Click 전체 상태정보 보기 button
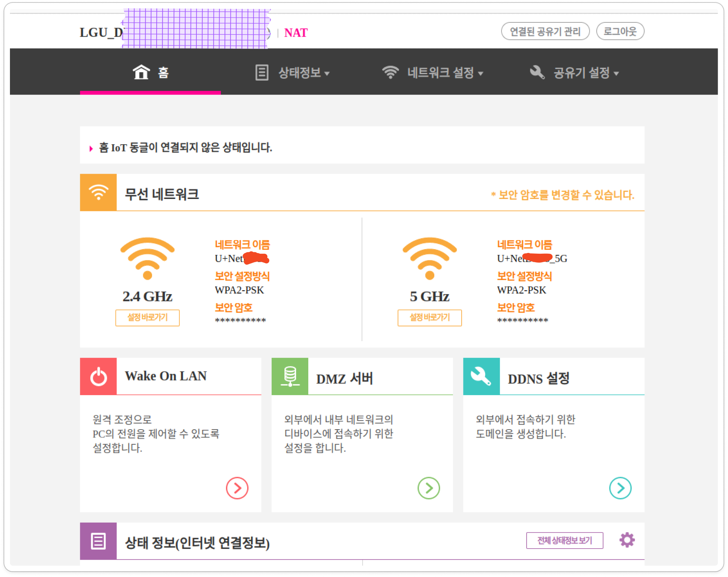Viewport: 728px width, 577px height. tap(564, 540)
